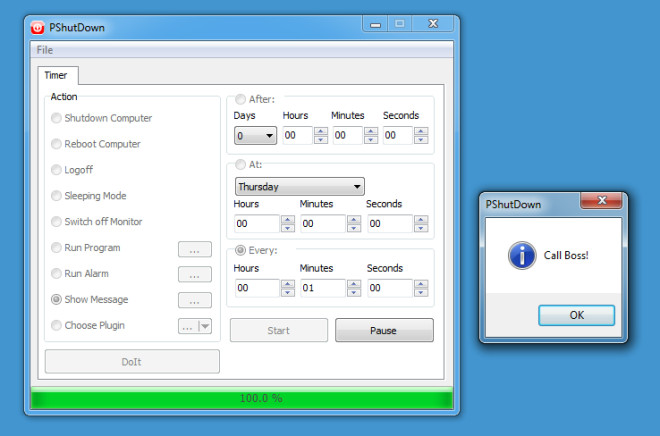
Task: Increase Every Seconds with up arrow
Action: 421,284
